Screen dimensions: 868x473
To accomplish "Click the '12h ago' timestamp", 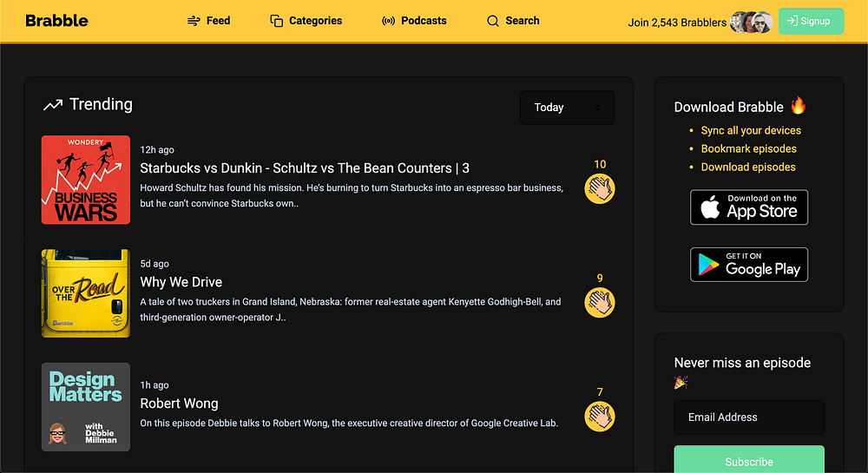I will [157, 150].
